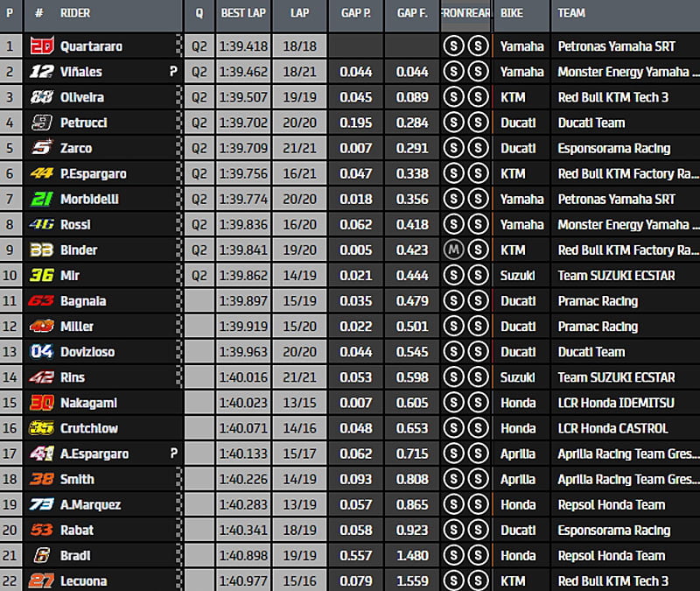The width and height of the screenshot is (700, 591).
Task: Click Oliveira's number 88 badge
Action: click(42, 97)
